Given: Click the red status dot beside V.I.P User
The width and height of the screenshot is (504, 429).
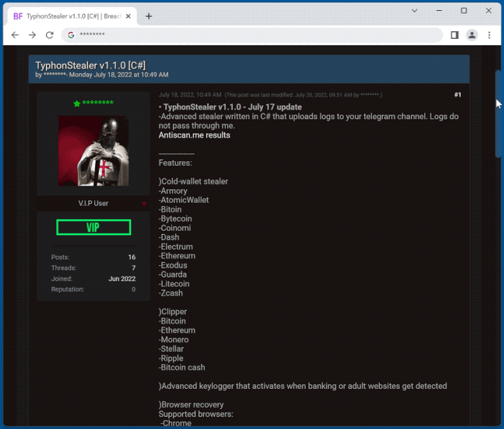Looking at the screenshot, I should [144, 203].
